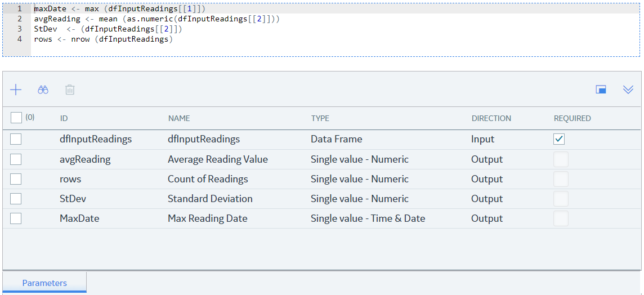
Task: Toggle Required checkbox for avgReading
Action: pos(561,159)
